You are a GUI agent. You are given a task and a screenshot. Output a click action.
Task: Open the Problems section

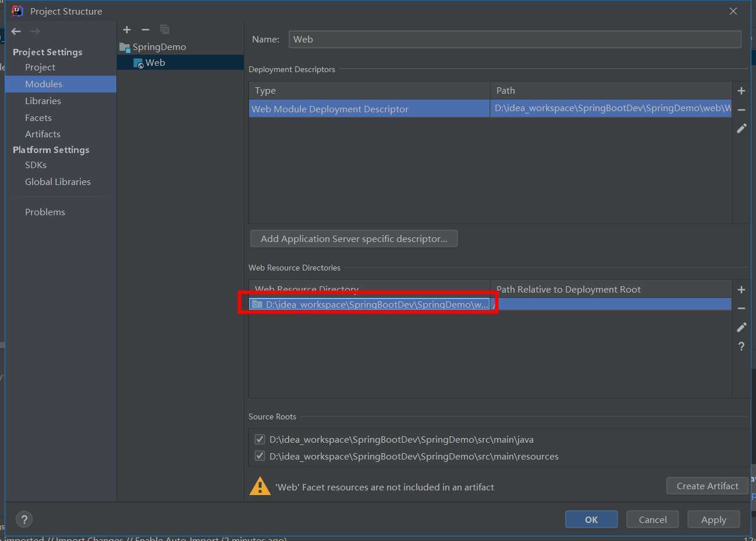45,212
